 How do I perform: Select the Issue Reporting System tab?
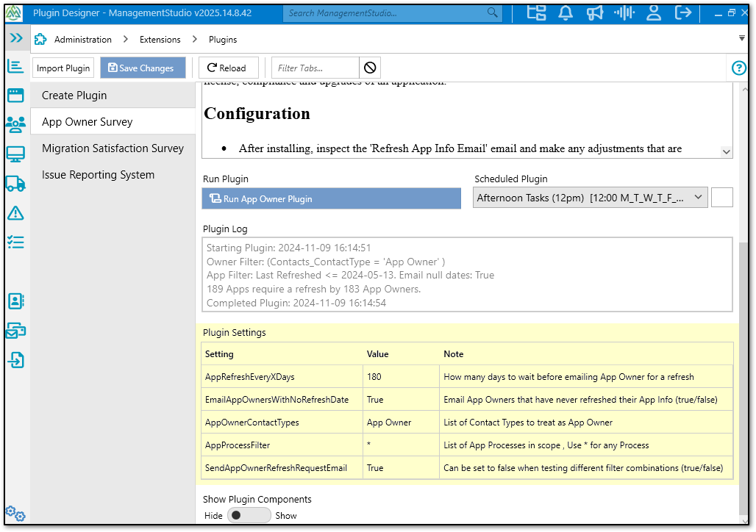pyautogui.click(x=113, y=174)
